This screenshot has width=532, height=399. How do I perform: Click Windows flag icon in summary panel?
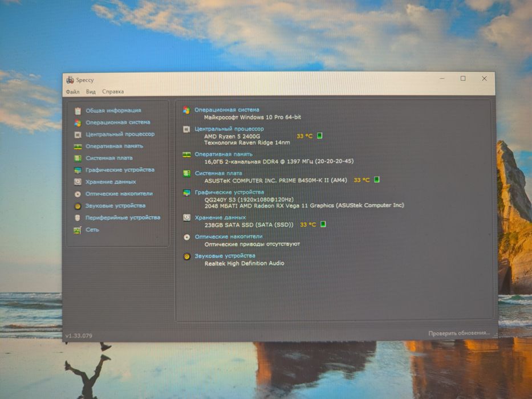pos(186,110)
